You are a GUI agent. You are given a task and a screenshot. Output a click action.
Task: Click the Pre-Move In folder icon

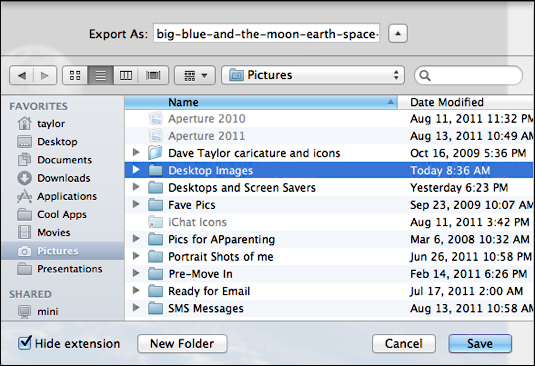tap(156, 274)
